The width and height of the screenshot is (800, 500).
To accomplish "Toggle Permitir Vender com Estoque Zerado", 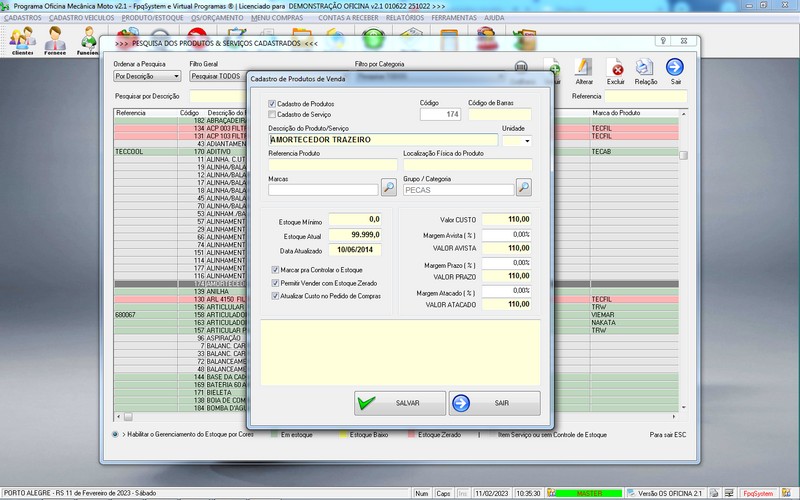I will [x=275, y=283].
